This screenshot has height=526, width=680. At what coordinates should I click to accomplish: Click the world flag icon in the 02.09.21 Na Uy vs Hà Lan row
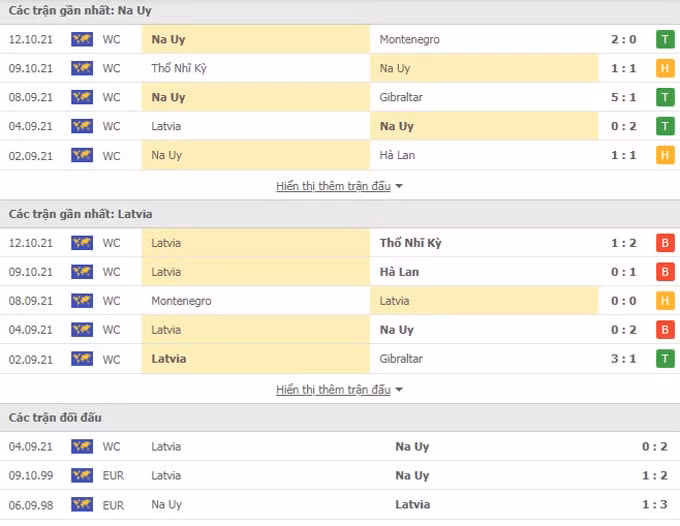coord(82,155)
